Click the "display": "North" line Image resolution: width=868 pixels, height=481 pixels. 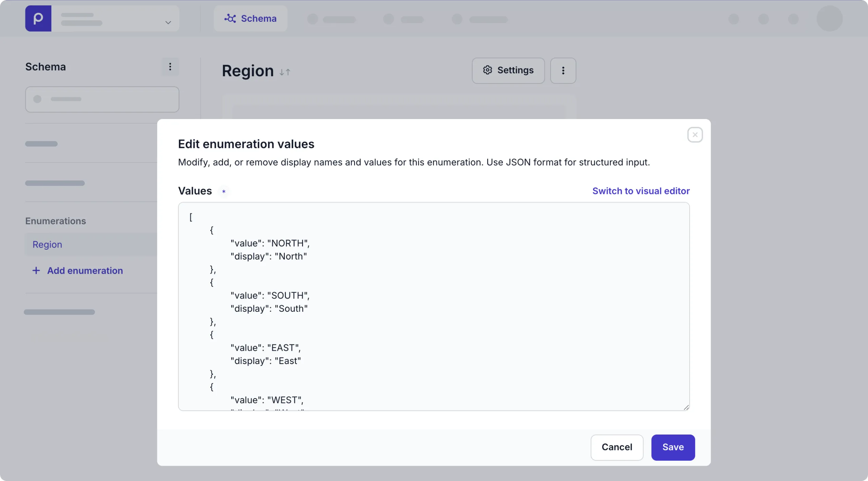coord(269,256)
